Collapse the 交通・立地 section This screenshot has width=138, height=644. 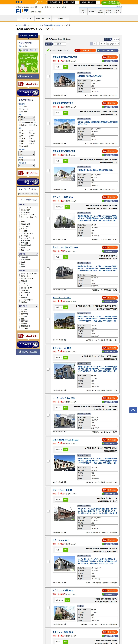[x=28, y=204]
